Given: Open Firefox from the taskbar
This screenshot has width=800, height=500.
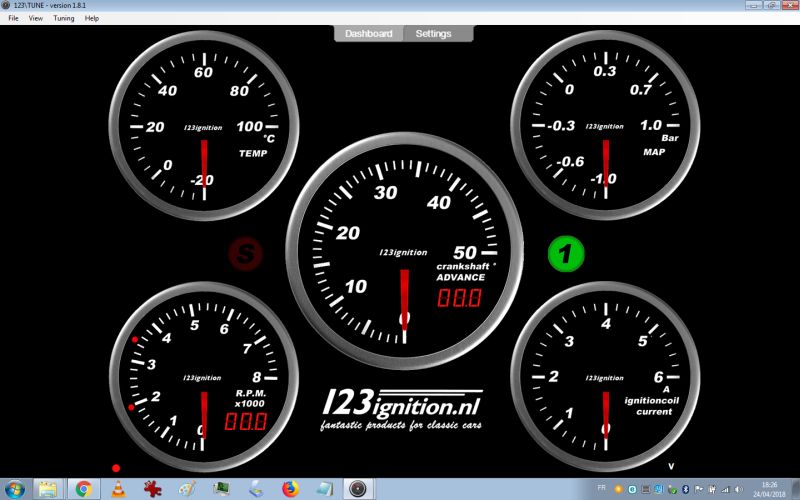Looking at the screenshot, I should (290, 489).
